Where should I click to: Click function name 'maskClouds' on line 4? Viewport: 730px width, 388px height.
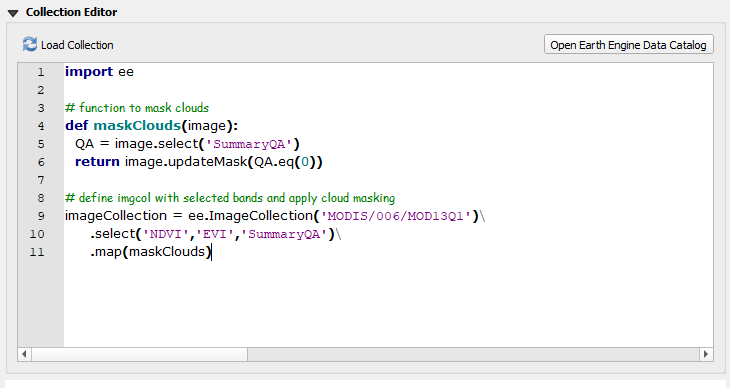tap(137, 126)
